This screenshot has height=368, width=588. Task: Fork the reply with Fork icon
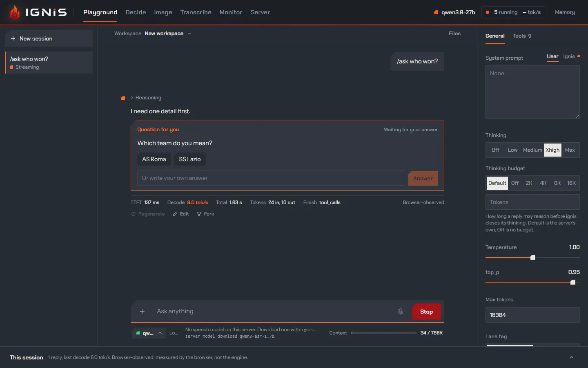pos(205,214)
